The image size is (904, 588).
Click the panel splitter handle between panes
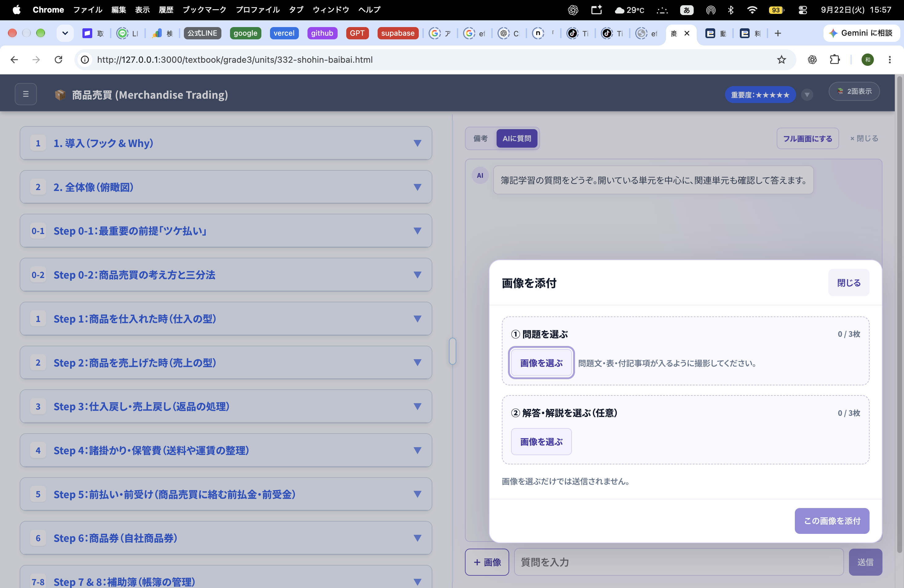[452, 351]
